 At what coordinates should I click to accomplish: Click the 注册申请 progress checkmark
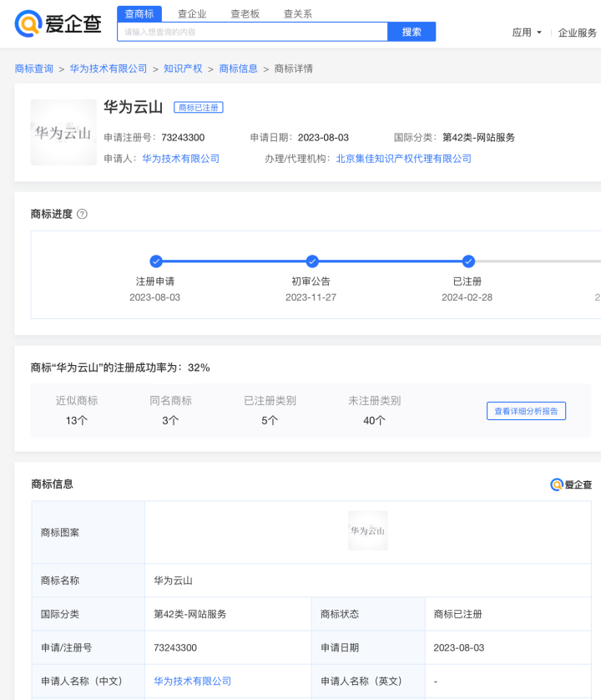pyautogui.click(x=156, y=261)
